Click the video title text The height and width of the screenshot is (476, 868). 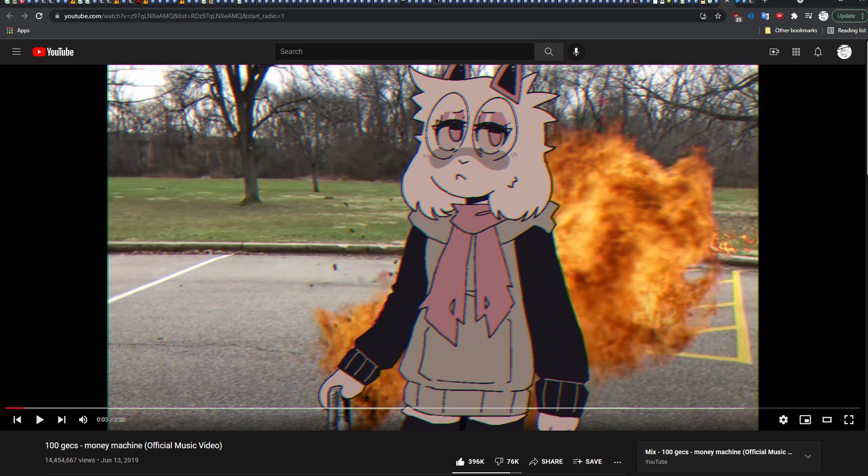(x=134, y=446)
